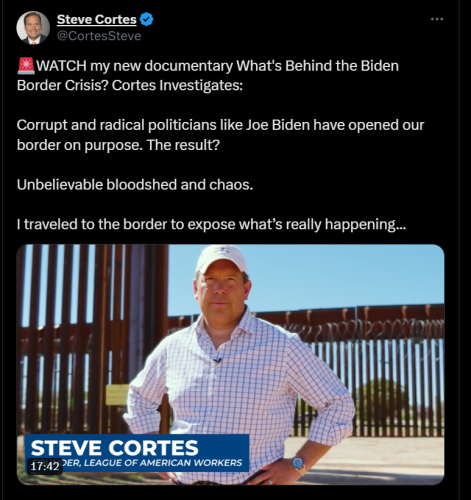Click the red siren emoji
This screenshot has height=500, width=471.
click(x=26, y=66)
